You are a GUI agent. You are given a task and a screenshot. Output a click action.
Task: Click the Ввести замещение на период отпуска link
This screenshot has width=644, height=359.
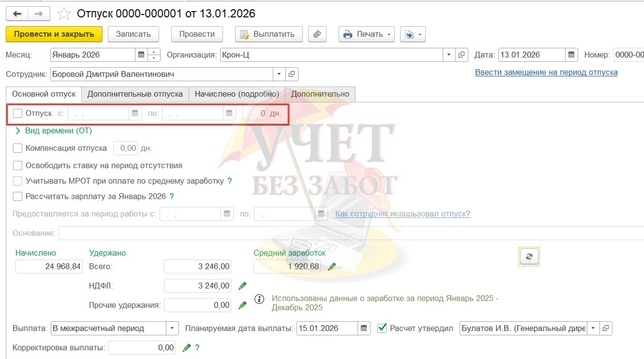click(x=546, y=72)
